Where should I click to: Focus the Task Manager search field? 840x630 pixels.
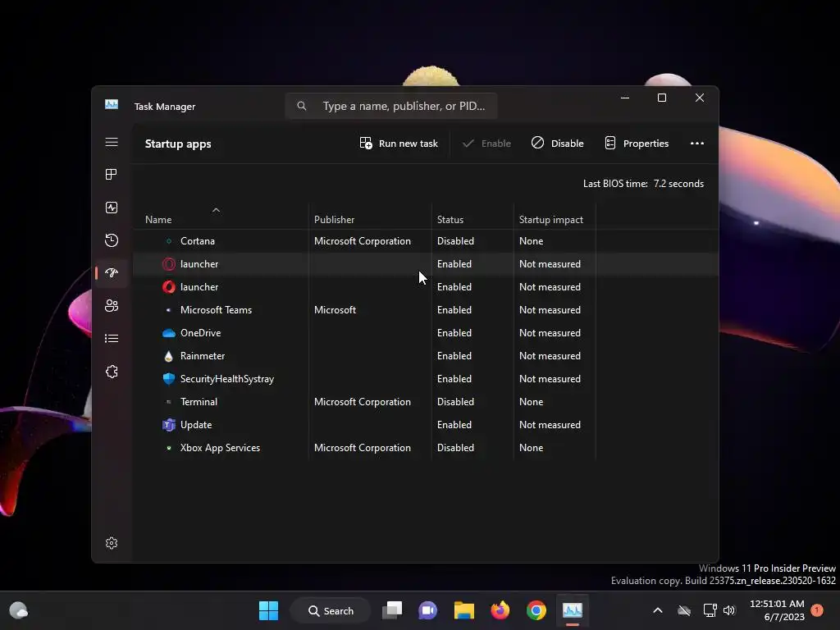click(x=391, y=106)
